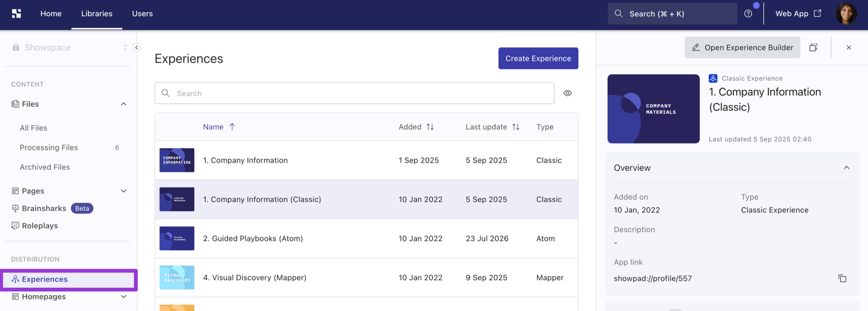The image size is (868, 311).
Task: Open the user profile avatar
Action: (846, 14)
